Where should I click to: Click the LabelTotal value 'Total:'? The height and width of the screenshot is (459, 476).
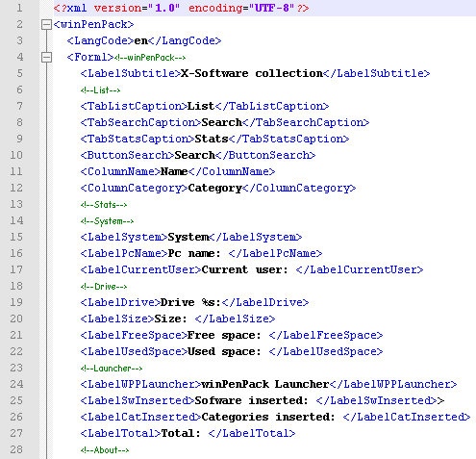181,433
